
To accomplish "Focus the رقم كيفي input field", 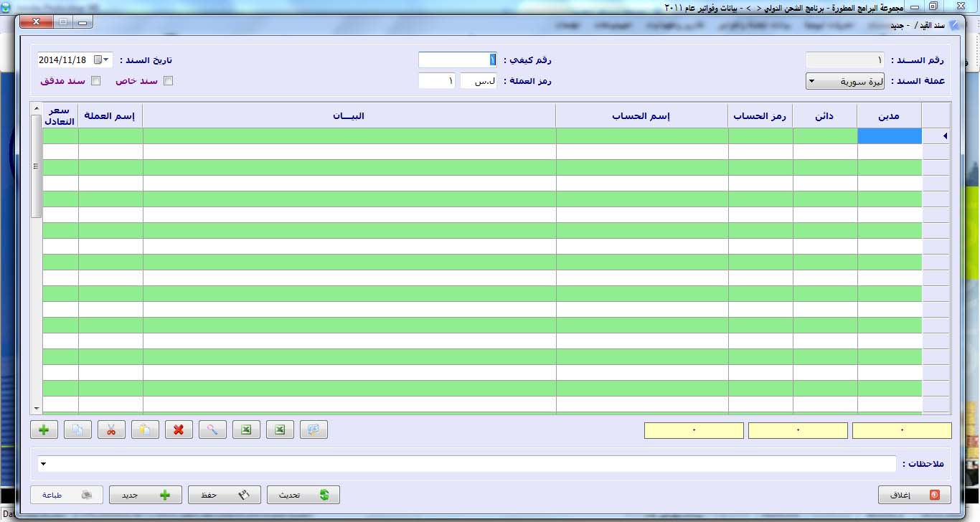I will point(457,60).
